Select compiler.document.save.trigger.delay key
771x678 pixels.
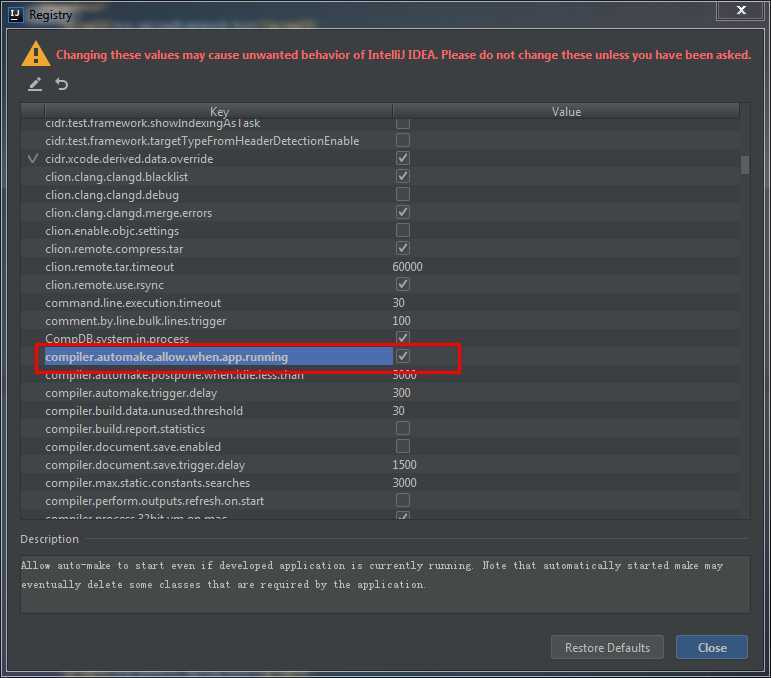[145, 465]
